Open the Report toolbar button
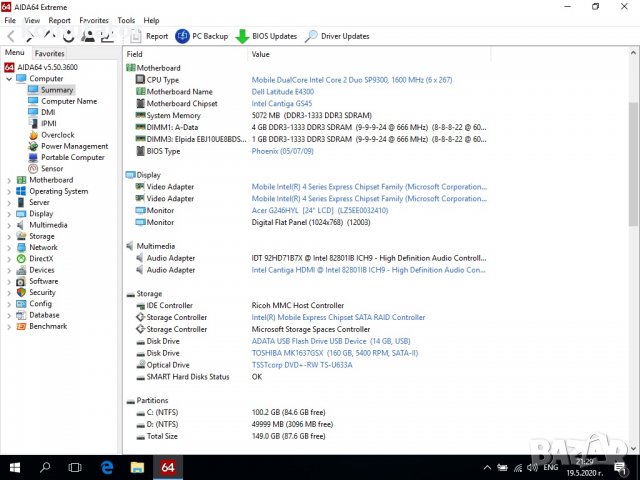Screen dimensions: 640x480 click(x=149, y=36)
